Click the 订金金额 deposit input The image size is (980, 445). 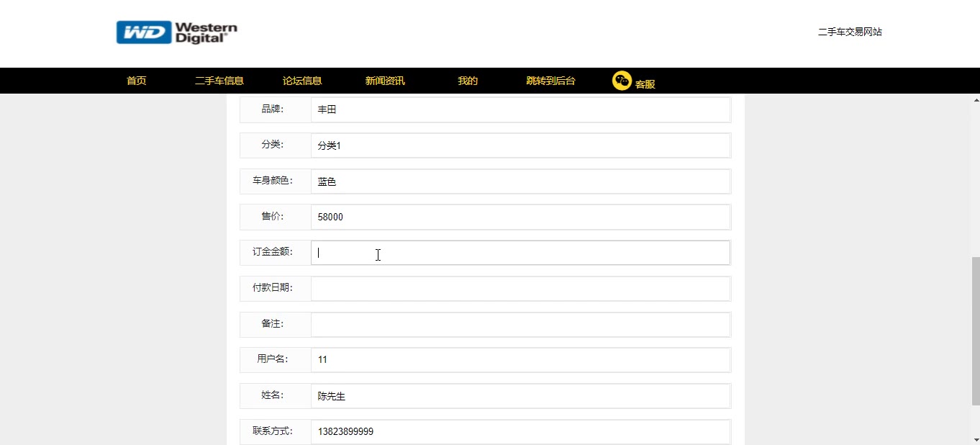[x=520, y=253]
